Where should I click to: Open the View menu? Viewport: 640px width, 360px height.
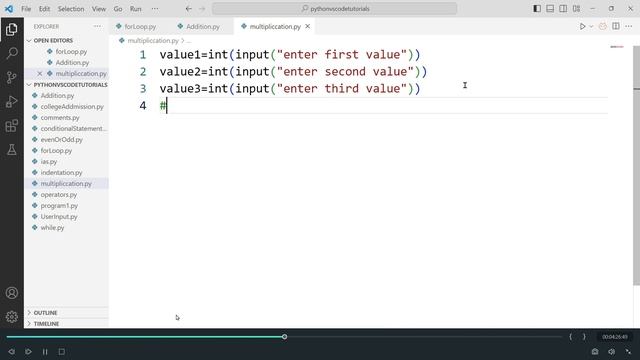pos(99,9)
